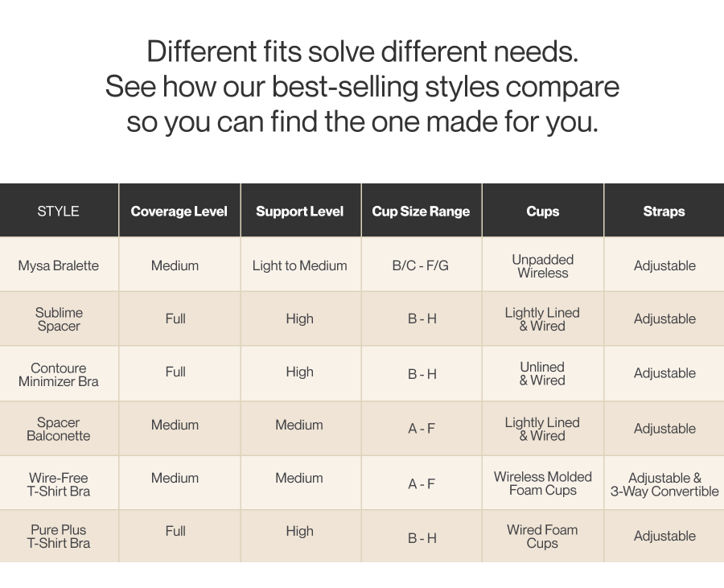724x588 pixels.
Task: Open the Wire-Free T-Shirt Bra entry
Action: [58, 484]
